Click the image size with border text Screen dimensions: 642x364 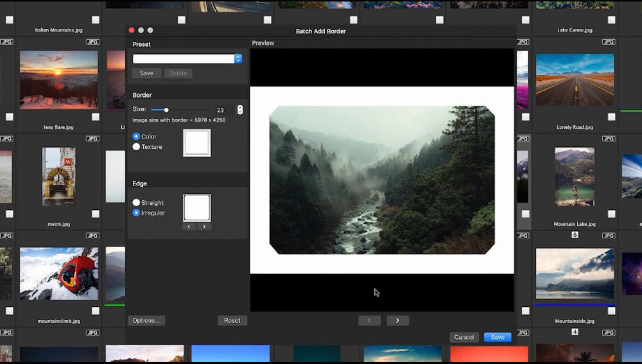coord(179,120)
